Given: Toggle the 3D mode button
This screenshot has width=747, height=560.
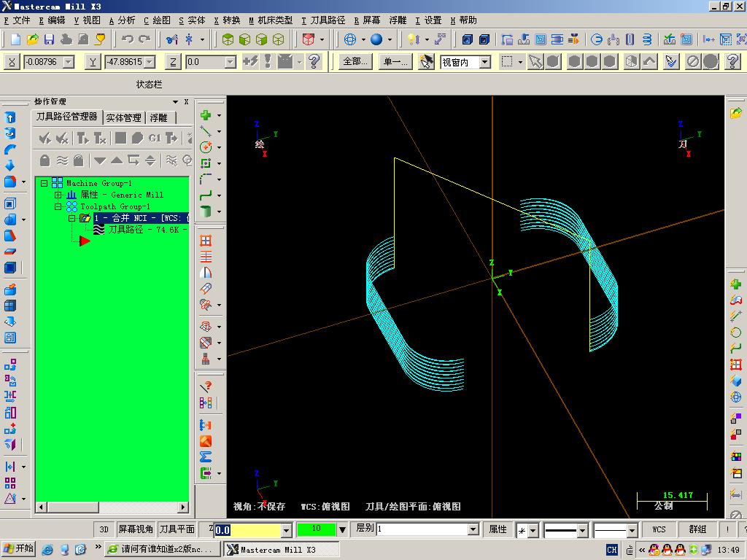Looking at the screenshot, I should [x=104, y=529].
